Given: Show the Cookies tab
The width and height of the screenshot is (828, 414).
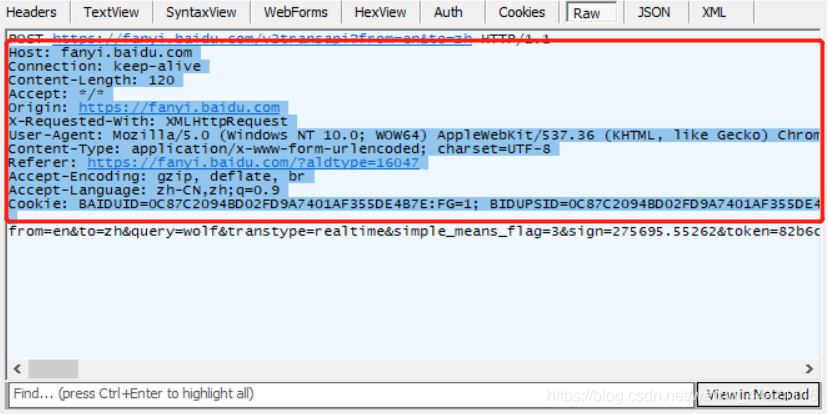Looking at the screenshot, I should [521, 12].
